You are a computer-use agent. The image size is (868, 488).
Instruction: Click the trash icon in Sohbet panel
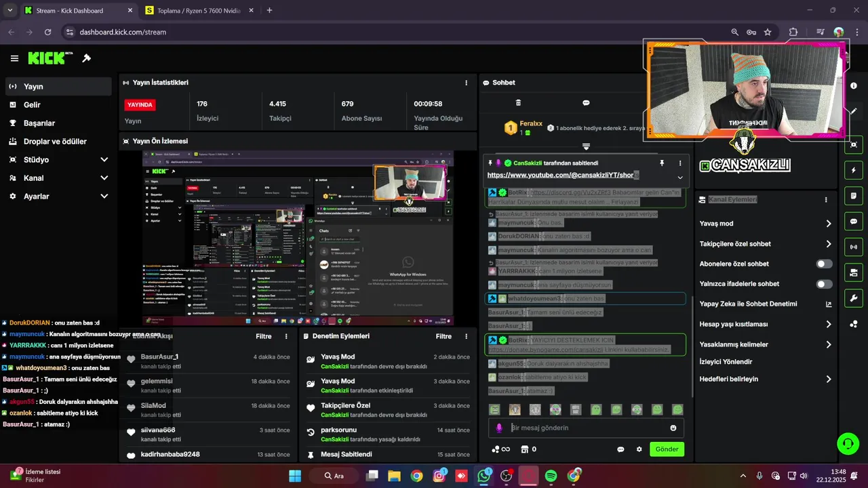[x=518, y=103]
